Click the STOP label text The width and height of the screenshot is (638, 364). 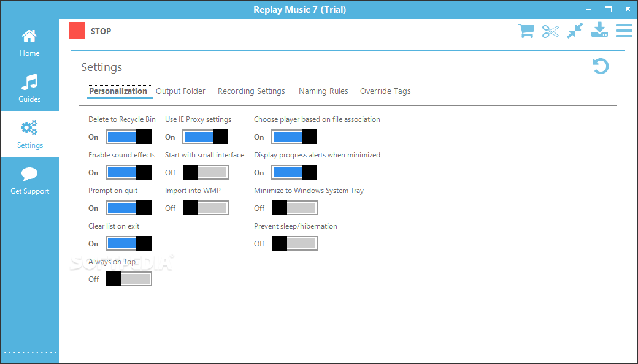(x=101, y=31)
